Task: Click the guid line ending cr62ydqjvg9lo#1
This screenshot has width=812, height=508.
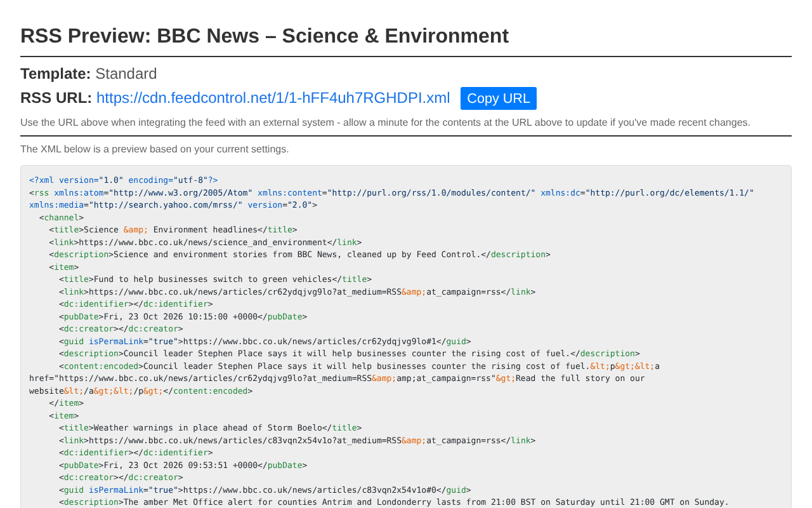Action: click(x=265, y=341)
